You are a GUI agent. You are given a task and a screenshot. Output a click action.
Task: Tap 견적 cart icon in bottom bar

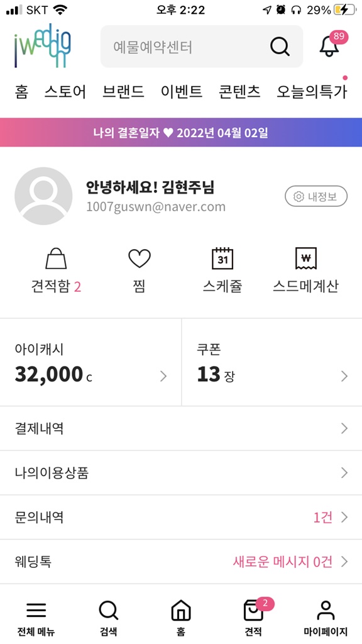[253, 611]
